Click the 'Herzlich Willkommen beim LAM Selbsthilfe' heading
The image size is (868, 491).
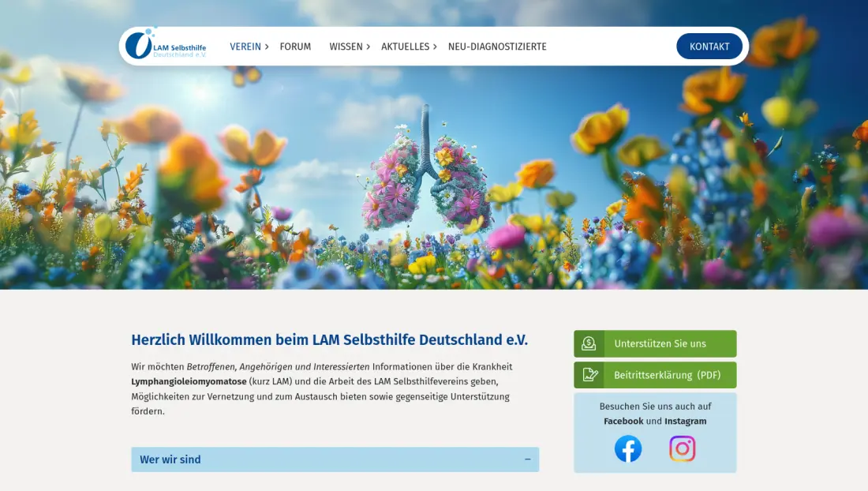[x=329, y=340]
